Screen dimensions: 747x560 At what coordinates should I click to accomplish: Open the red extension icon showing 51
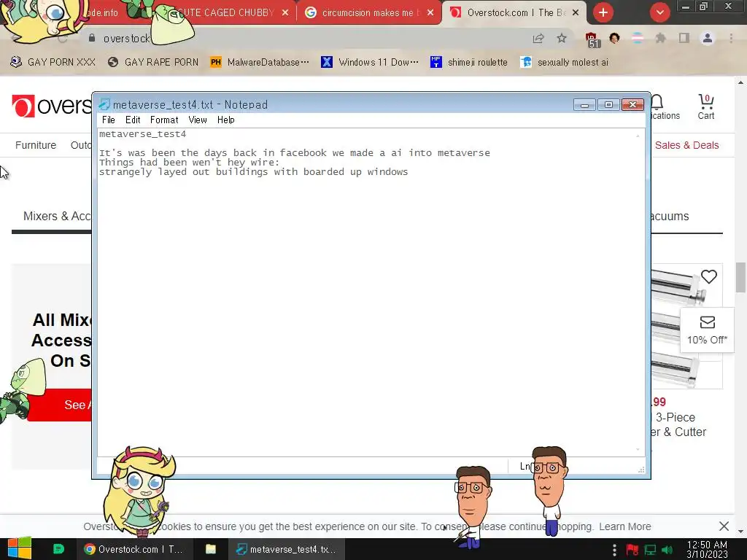[592, 39]
